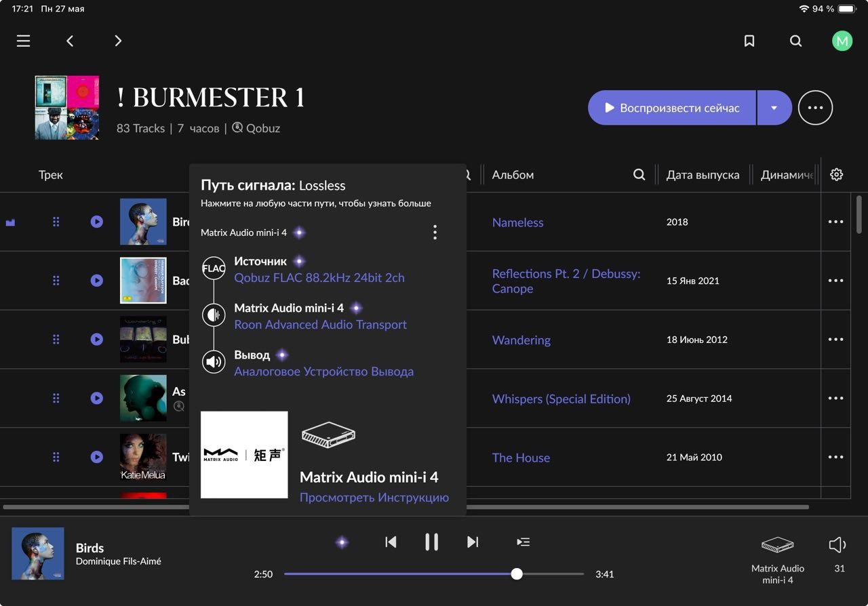The width and height of the screenshot is (868, 606).
Task: Click the Qobuz FLAC 88.2kHz 24bit 2ch link
Action: point(319,278)
